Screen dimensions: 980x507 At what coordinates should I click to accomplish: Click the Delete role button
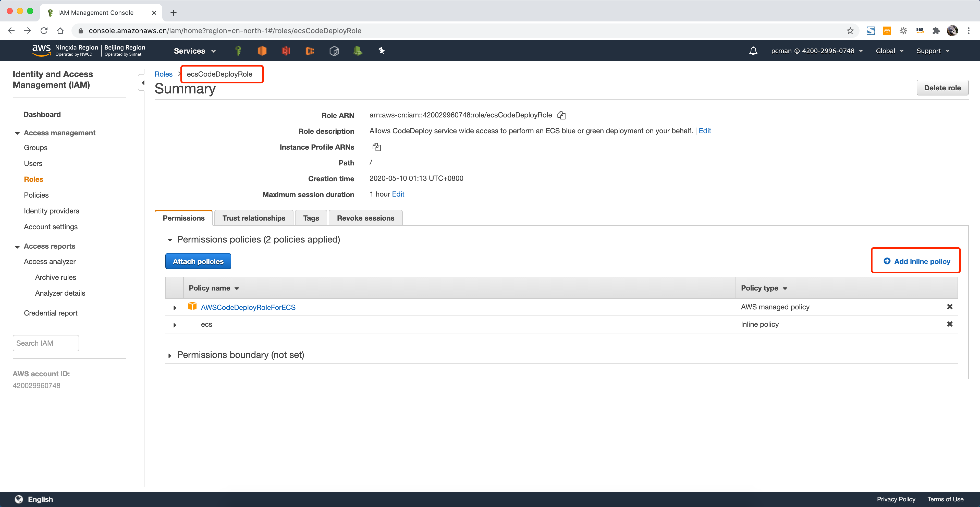coord(942,88)
